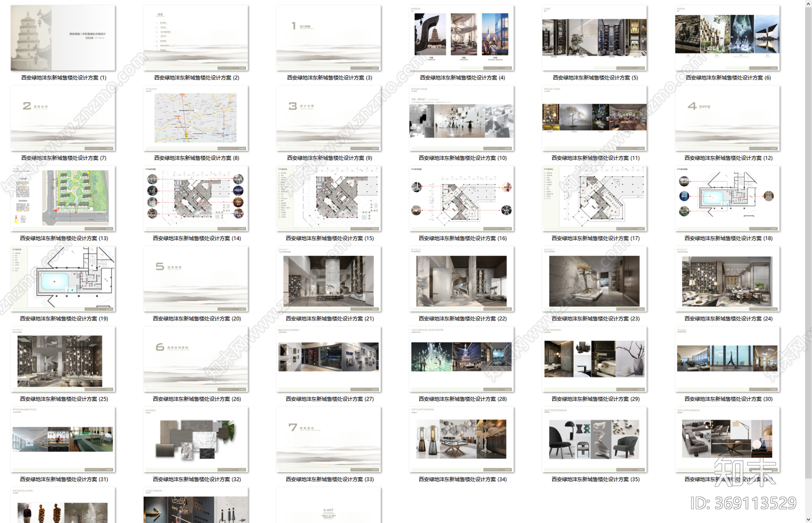Click file name '西安绿地沣东新城售楼处设计方案 (28)'

pyautogui.click(x=463, y=399)
